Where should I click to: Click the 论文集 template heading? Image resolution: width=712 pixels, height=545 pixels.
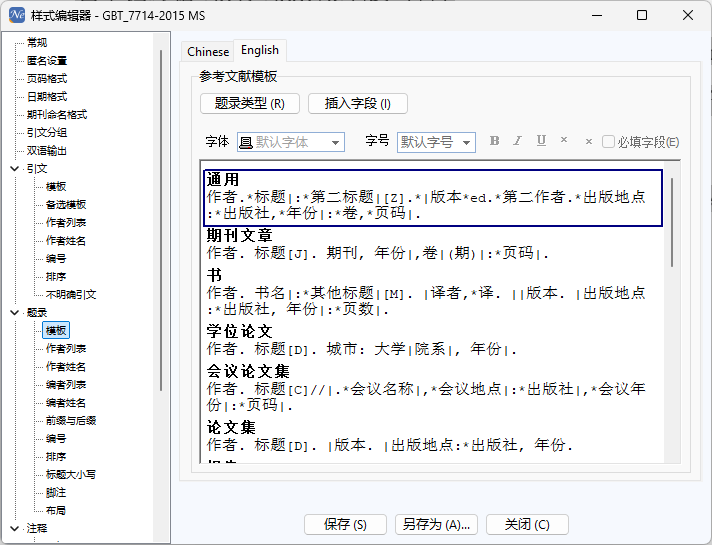point(231,428)
